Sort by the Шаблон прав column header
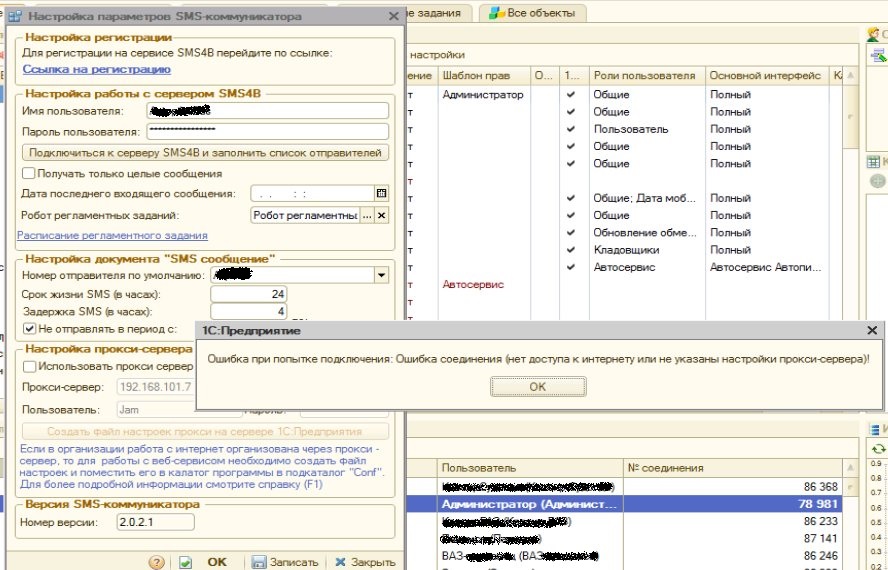This screenshot has width=888, height=570. tap(484, 75)
